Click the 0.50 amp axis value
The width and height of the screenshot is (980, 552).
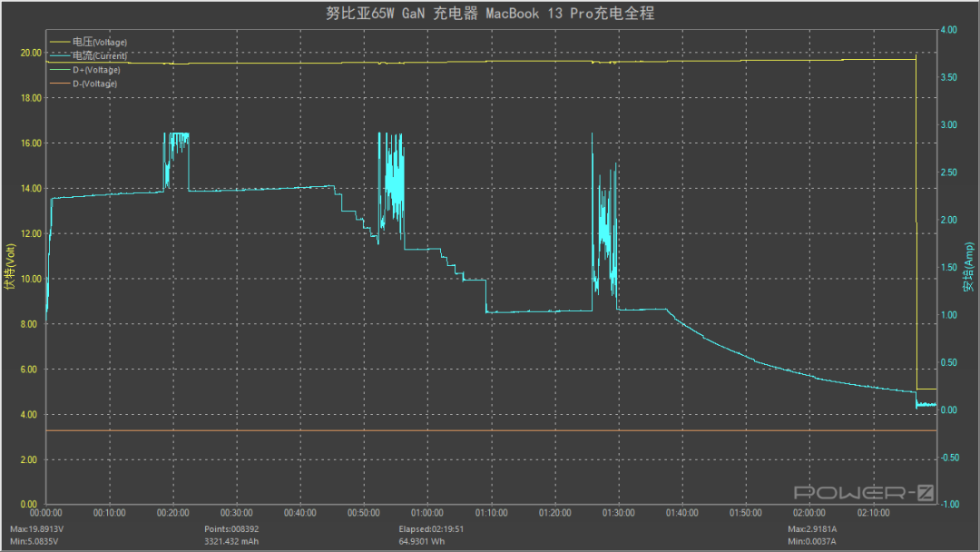coord(949,362)
